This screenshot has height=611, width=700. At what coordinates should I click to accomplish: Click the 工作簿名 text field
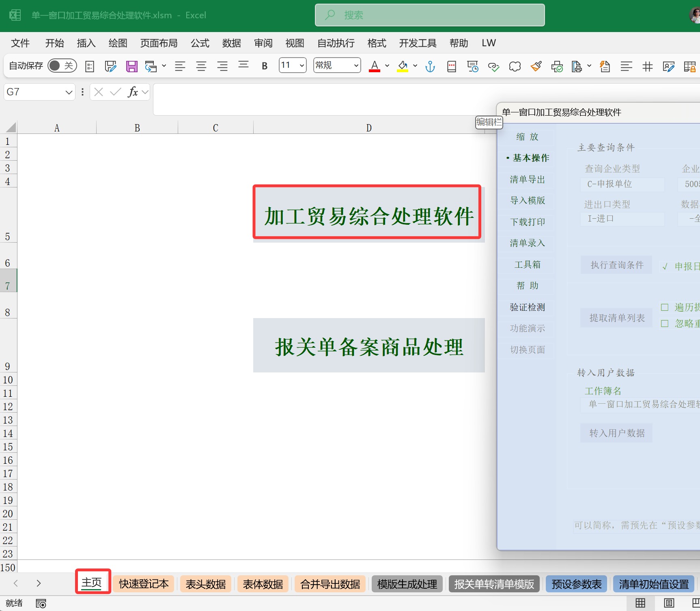click(640, 404)
